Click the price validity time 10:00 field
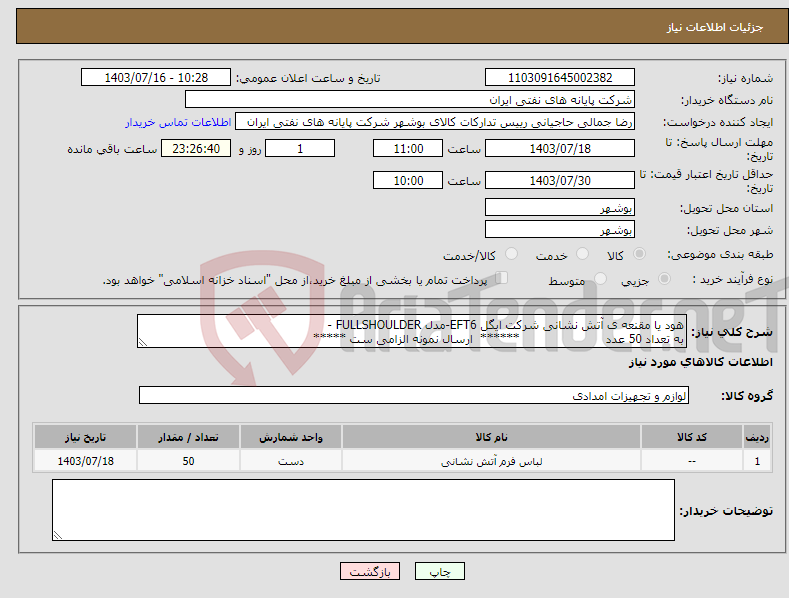 coord(408,180)
